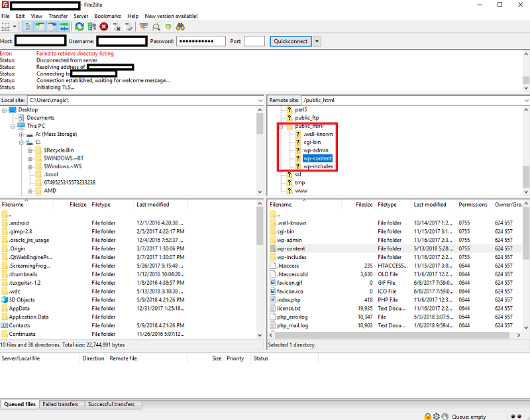Expand the AMD folder node

click(30, 191)
